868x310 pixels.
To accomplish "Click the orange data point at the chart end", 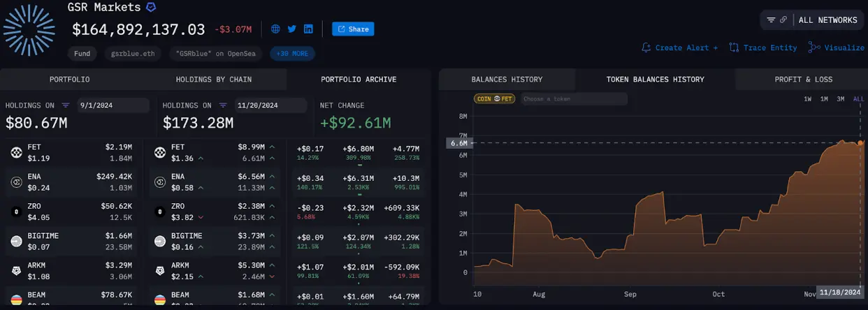I will point(861,143).
